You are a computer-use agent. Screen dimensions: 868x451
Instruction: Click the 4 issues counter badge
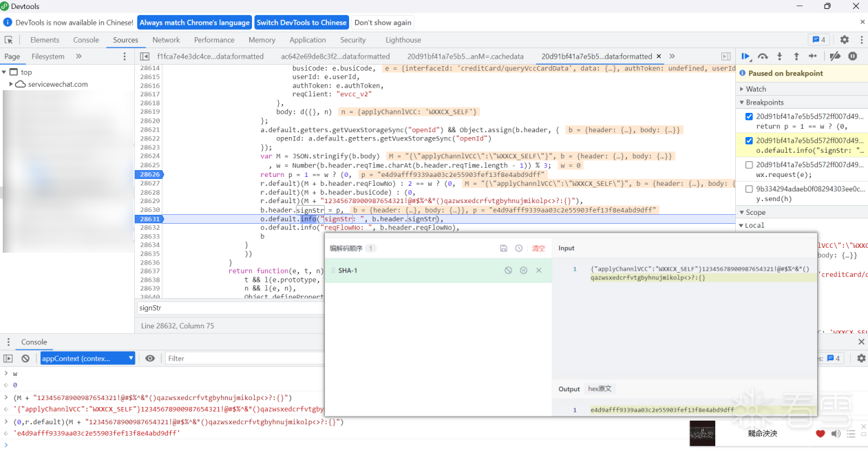pyautogui.click(x=818, y=40)
